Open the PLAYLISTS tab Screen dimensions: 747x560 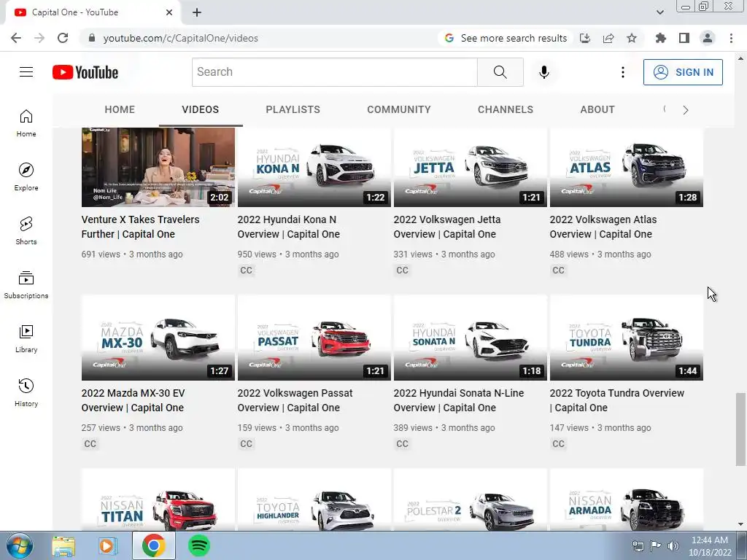(x=293, y=109)
